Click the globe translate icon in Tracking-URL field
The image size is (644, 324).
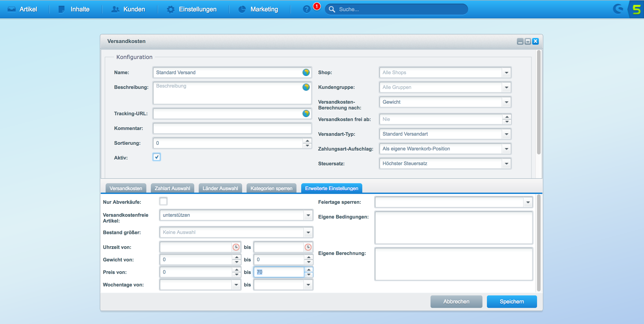click(306, 113)
